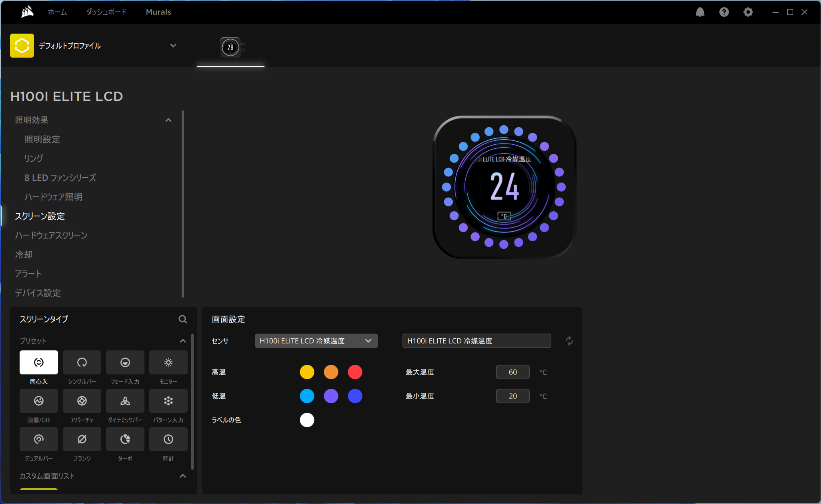
Task: Open ダッシュボード tab
Action: pyautogui.click(x=106, y=12)
